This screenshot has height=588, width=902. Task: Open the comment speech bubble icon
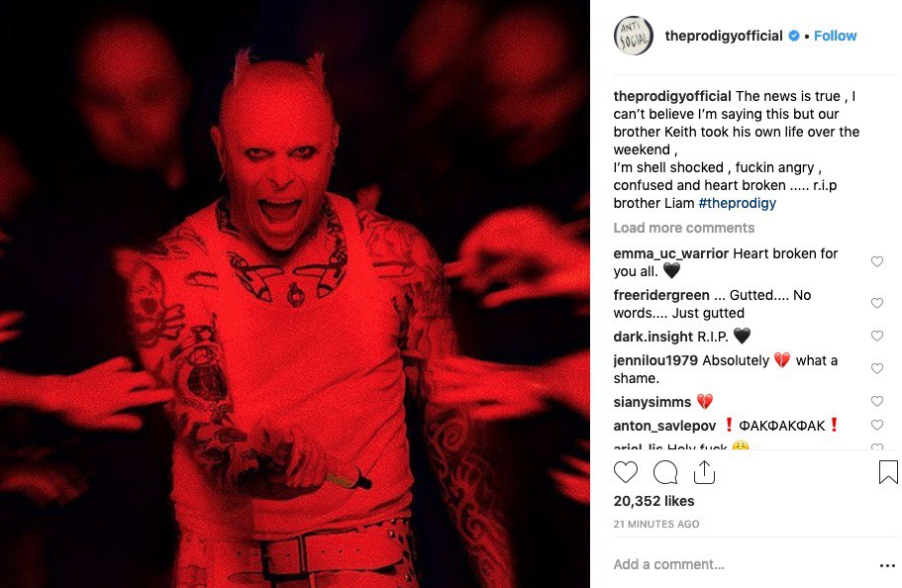tap(665, 472)
